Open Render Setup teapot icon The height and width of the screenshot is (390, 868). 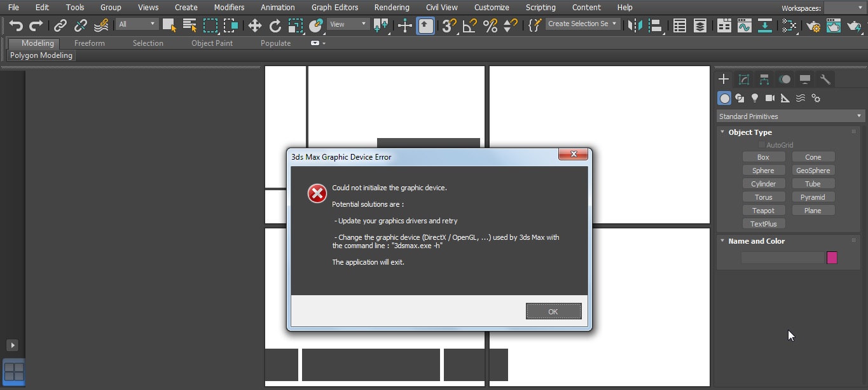pyautogui.click(x=813, y=25)
